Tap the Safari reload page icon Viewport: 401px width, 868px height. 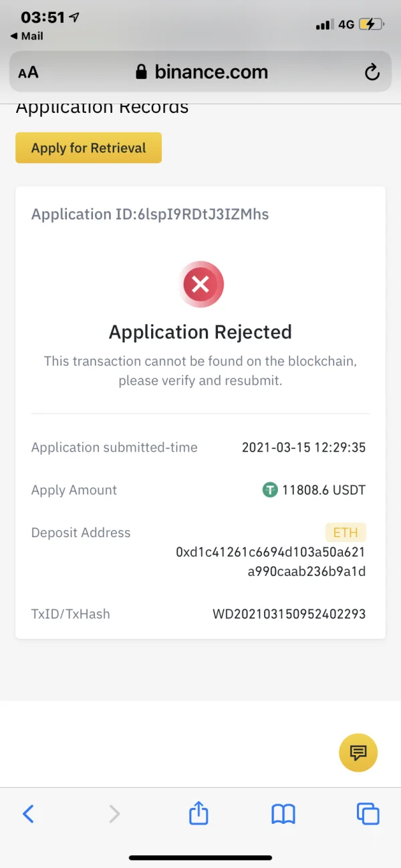coord(372,72)
